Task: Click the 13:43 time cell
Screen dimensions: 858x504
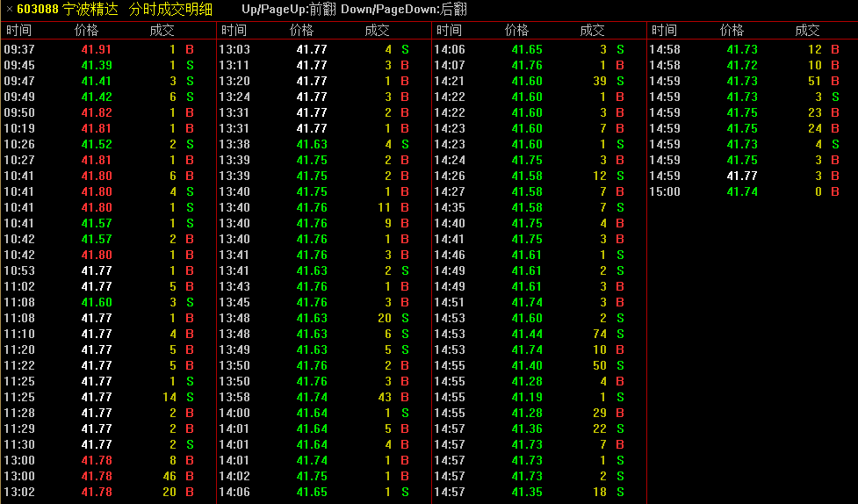Action: tap(234, 287)
